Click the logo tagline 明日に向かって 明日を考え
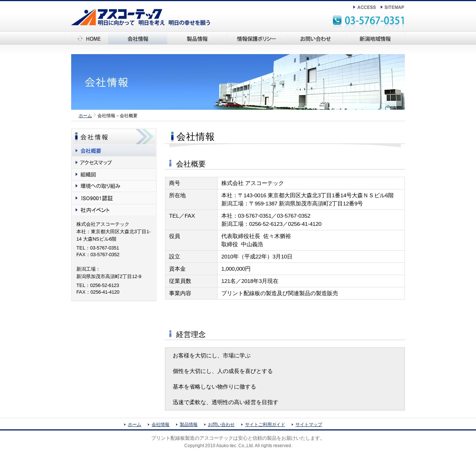The width and height of the screenshot is (476, 459). [x=131, y=23]
